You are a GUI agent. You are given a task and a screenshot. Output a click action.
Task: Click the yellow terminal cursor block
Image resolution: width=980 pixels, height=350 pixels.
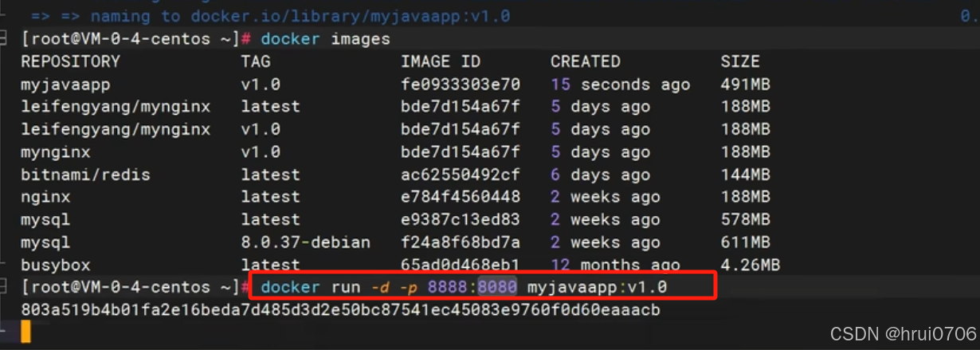pyautogui.click(x=25, y=332)
